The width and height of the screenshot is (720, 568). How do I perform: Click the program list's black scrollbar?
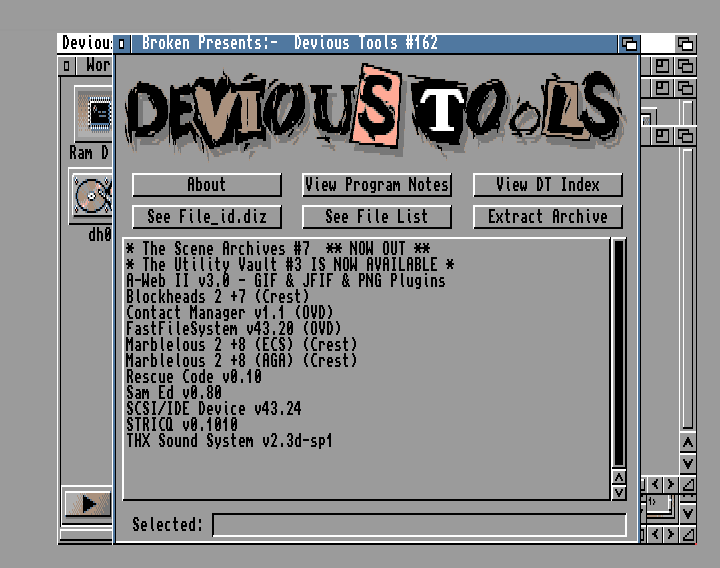(618, 352)
